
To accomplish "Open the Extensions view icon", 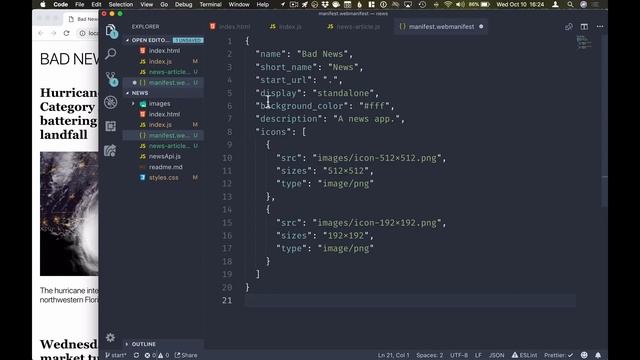I will [111, 126].
